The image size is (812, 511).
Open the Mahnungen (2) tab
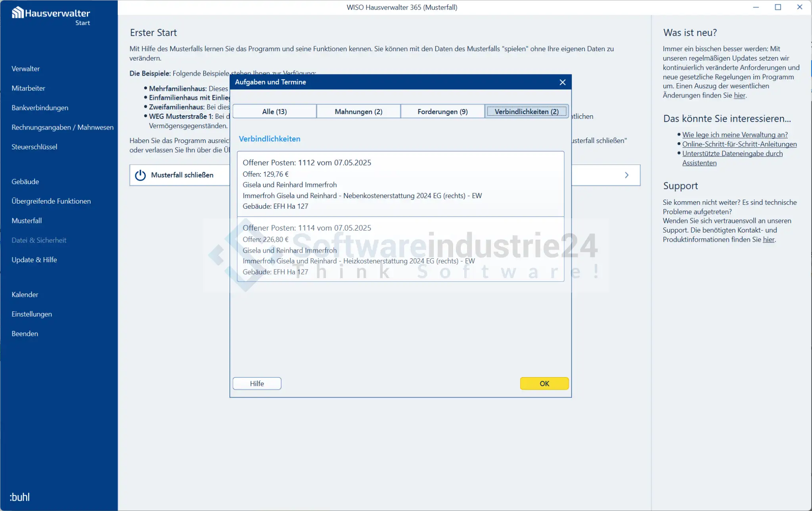[358, 111]
